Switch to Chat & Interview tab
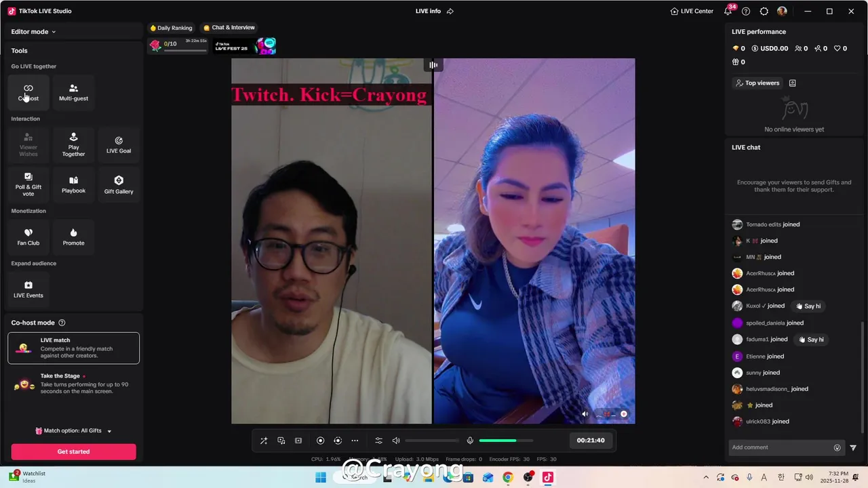868x488 pixels. (229, 28)
